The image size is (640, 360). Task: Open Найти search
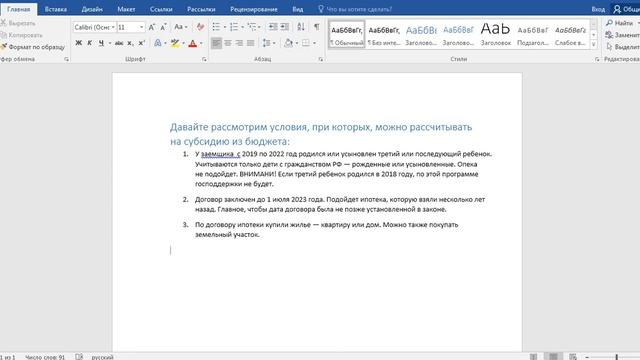(x=620, y=23)
